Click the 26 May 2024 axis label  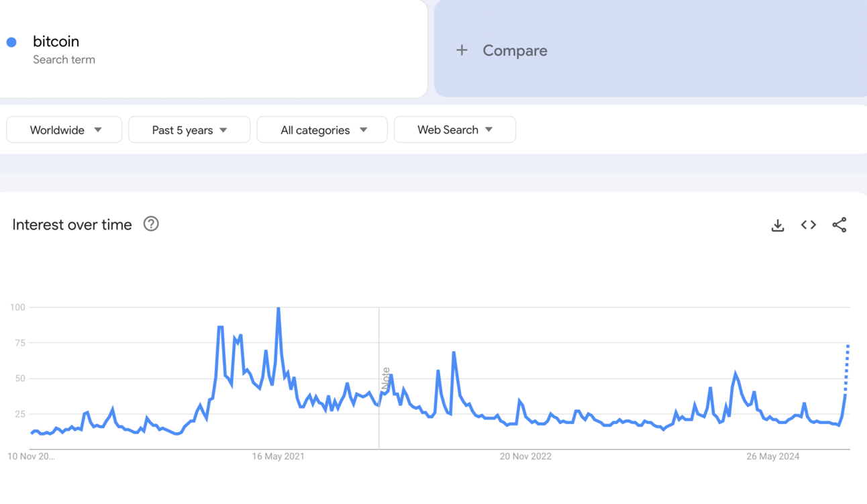(x=772, y=456)
